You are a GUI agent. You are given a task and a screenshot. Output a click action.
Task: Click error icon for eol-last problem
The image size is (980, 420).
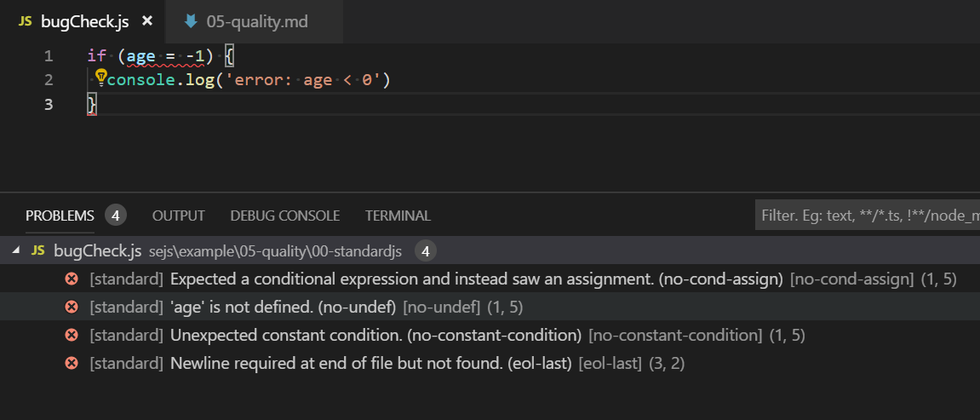[72, 363]
